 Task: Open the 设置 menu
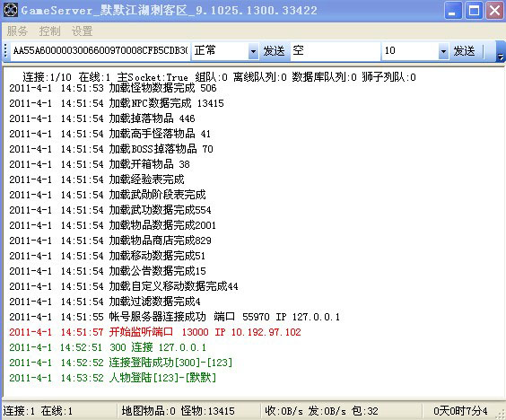pos(82,31)
